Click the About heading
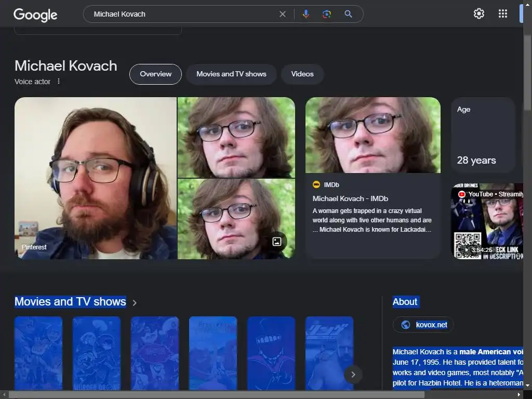The height and width of the screenshot is (399, 532). [405, 302]
